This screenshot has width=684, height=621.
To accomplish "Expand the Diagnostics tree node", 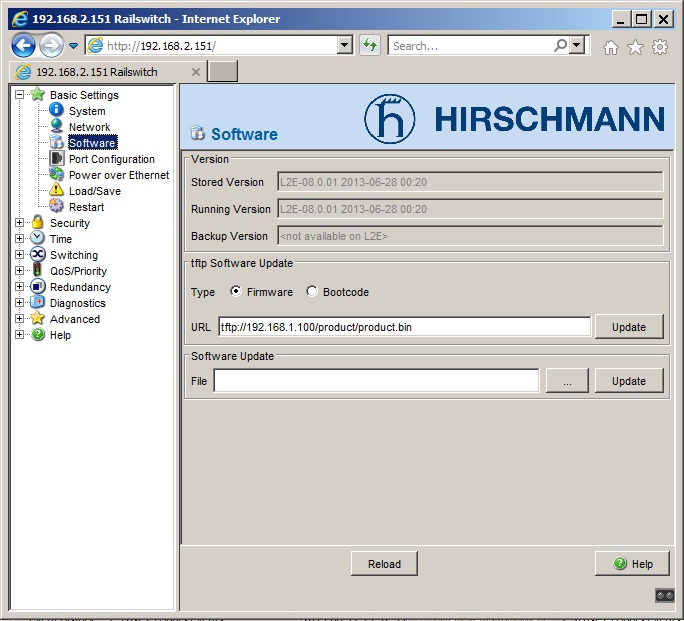I will pyautogui.click(x=20, y=303).
